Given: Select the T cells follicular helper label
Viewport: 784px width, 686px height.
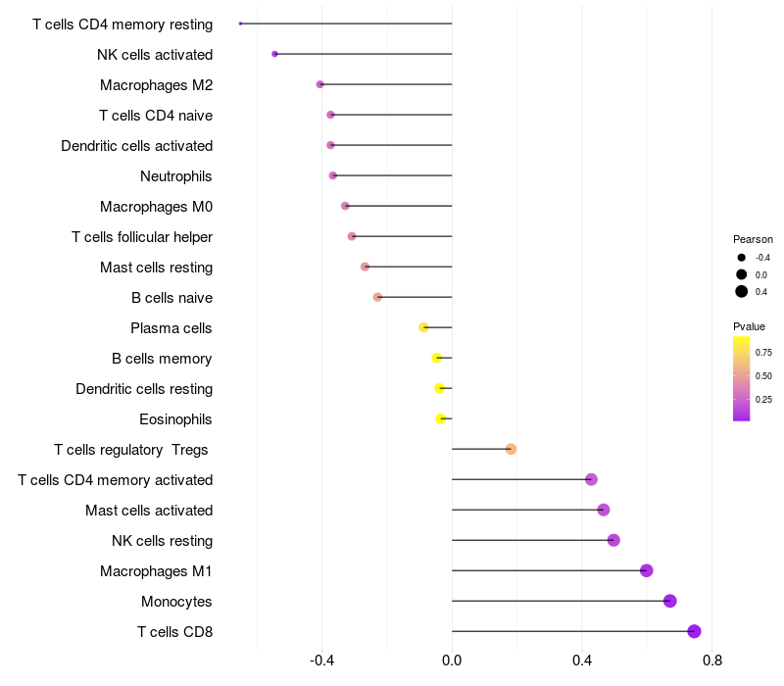Looking at the screenshot, I should (x=142, y=237).
